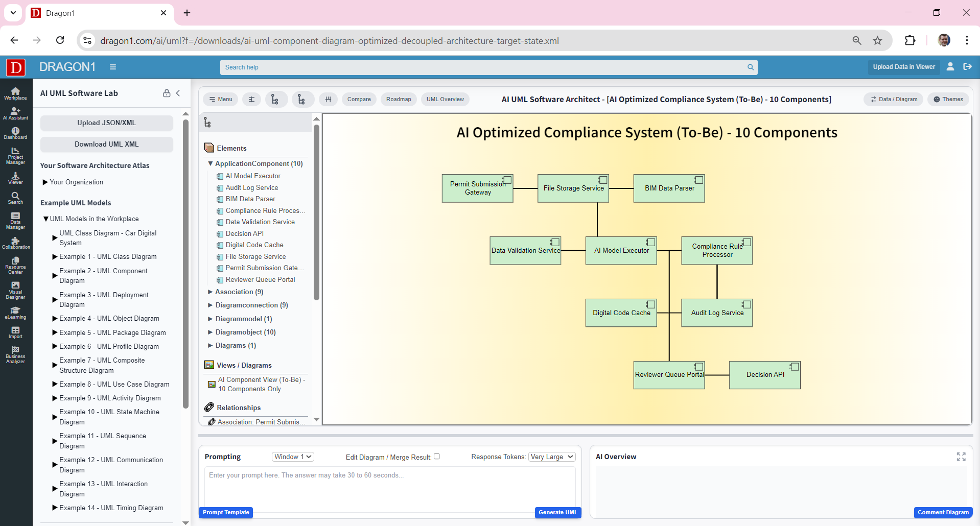Open the Data Manager
This screenshot has height=526, width=980.
coord(15,221)
